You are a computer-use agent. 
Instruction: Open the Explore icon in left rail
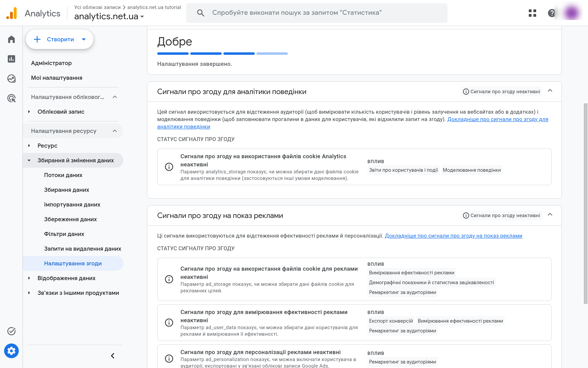[11, 79]
